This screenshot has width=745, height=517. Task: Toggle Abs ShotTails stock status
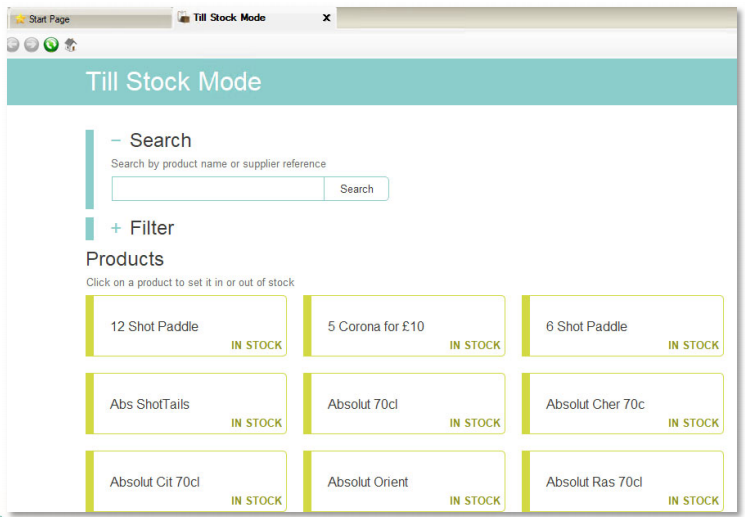click(188, 404)
